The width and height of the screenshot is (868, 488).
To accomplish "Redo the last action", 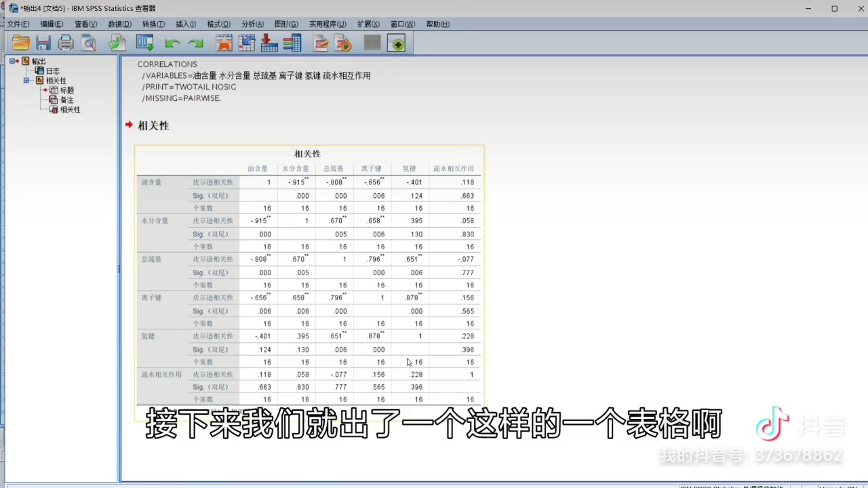I will pos(196,43).
